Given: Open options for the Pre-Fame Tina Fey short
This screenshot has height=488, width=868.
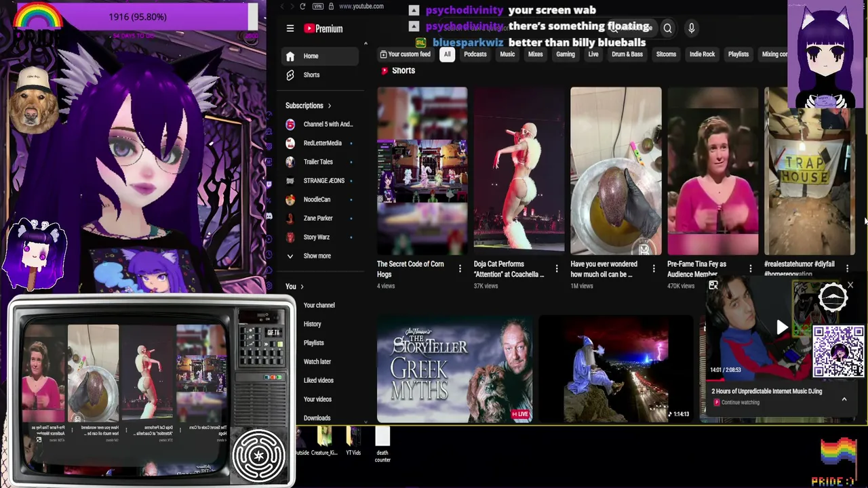Looking at the screenshot, I should click(751, 269).
